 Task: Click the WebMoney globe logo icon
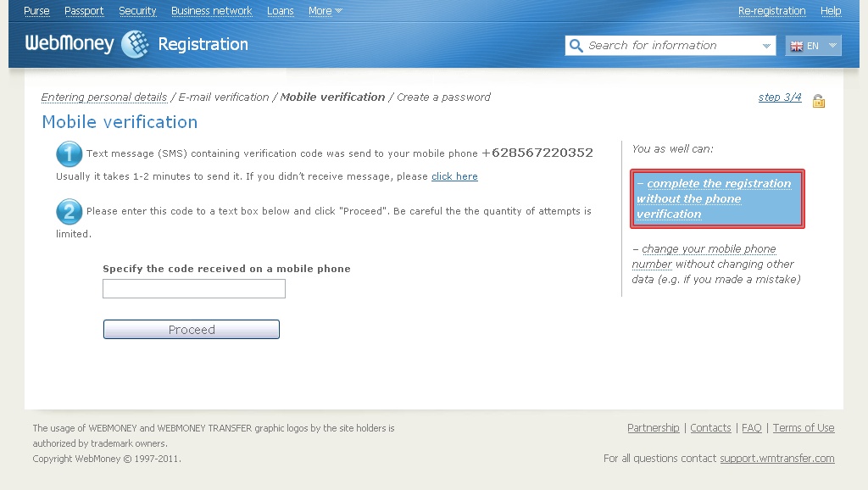(x=135, y=44)
